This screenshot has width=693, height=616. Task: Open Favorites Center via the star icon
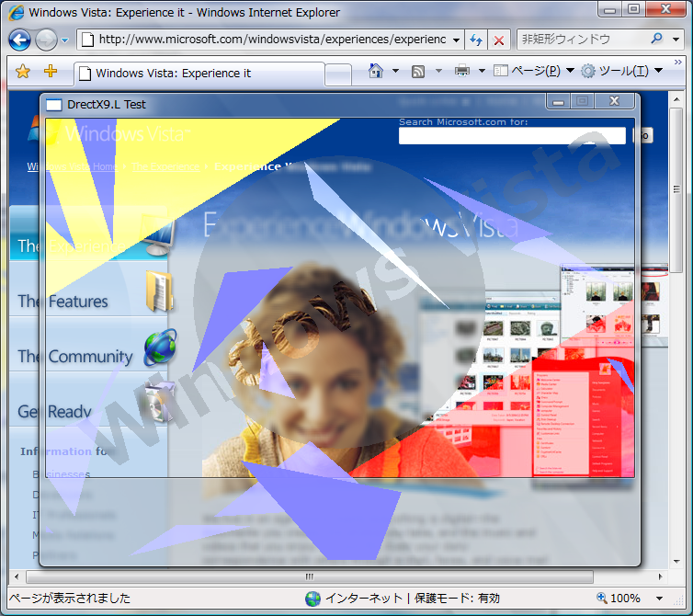pyautogui.click(x=23, y=72)
